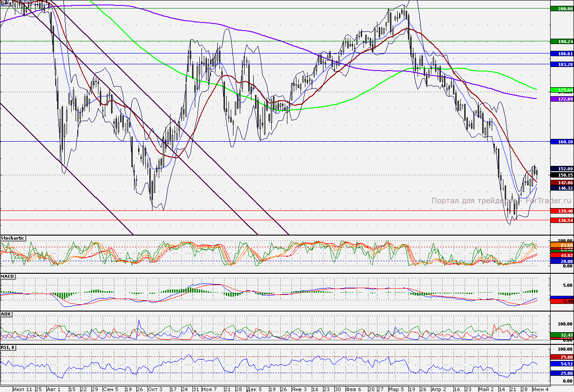Select the MACD indicator panel label
The image size is (574, 392).
pos(7,276)
